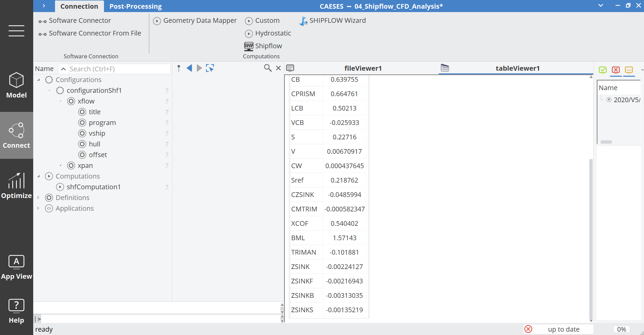Viewport: 644px width, 335px height.
Task: Click the green checkmark filter icon
Action: [603, 70]
